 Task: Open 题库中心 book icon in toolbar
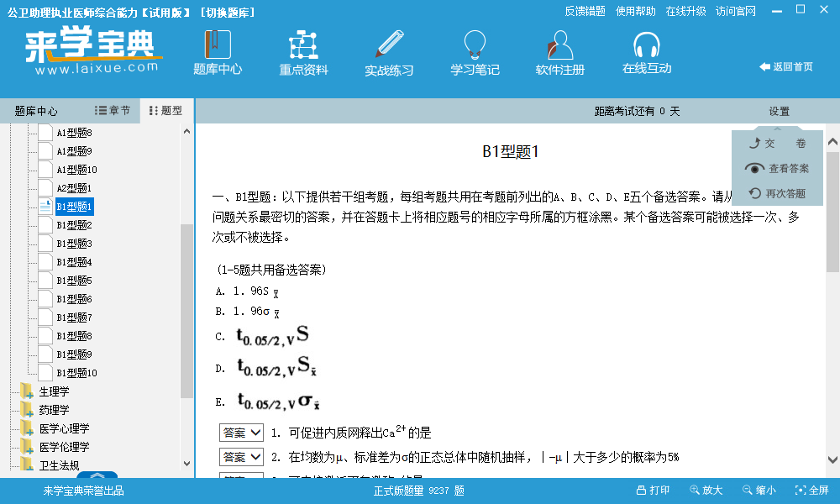click(218, 44)
